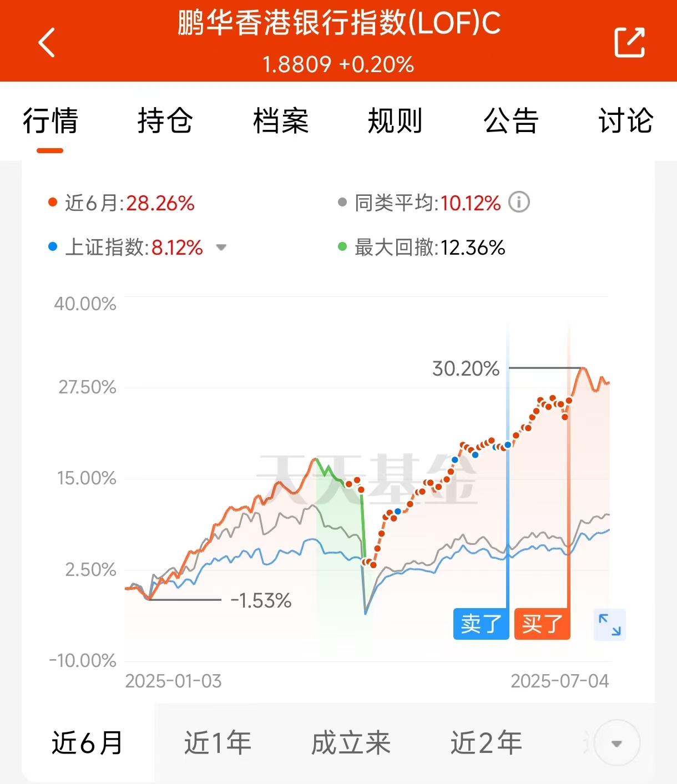The height and width of the screenshot is (784, 677).
Task: Tap the share icon in header
Action: click(x=630, y=42)
